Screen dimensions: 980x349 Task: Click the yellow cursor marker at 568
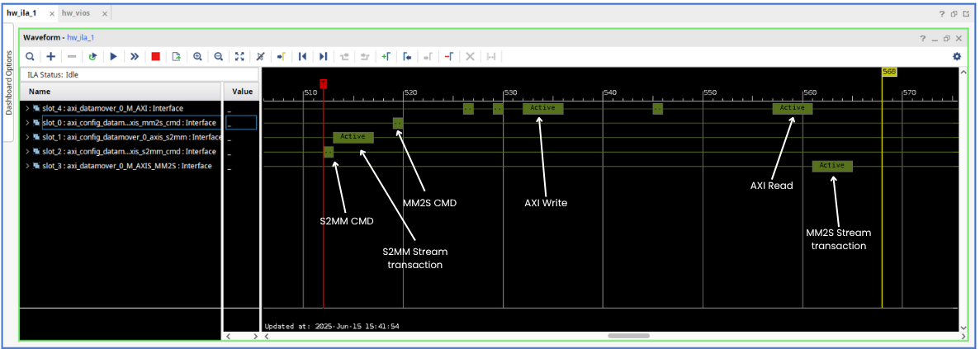click(x=888, y=72)
